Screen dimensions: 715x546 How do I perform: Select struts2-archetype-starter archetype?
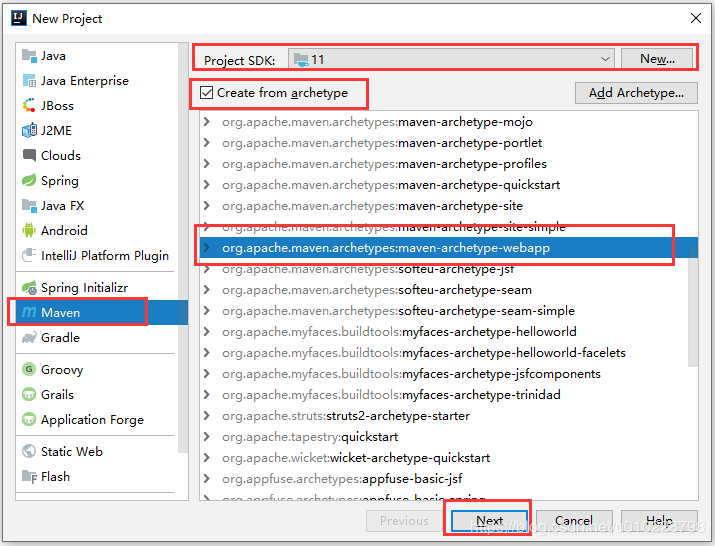(x=448, y=416)
